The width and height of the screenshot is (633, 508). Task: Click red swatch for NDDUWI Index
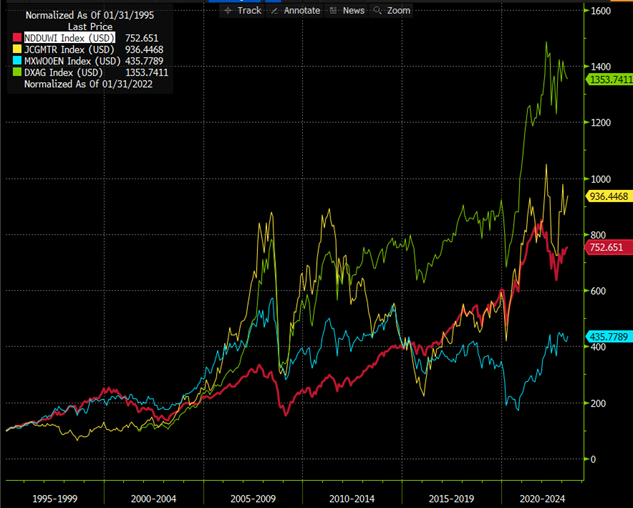click(x=14, y=37)
